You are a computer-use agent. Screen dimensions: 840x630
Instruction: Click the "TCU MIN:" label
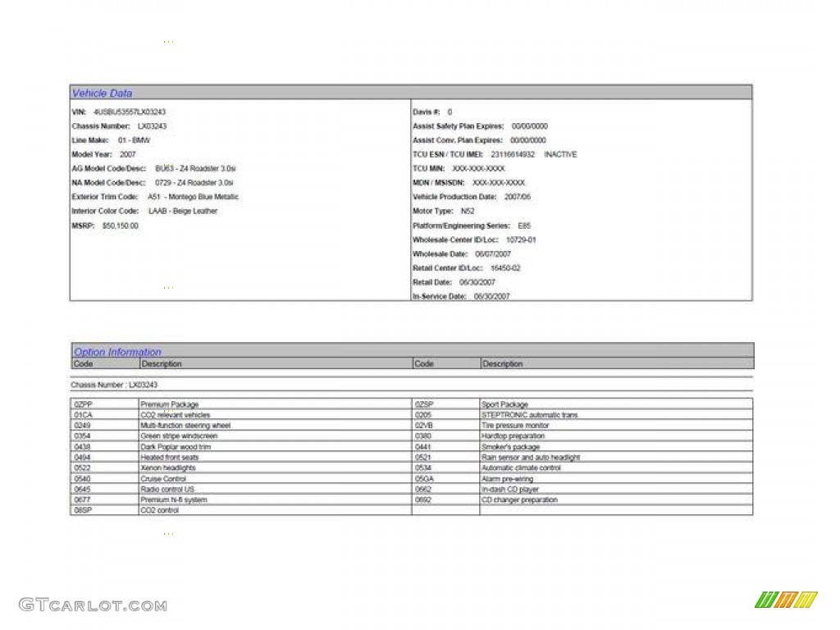[x=428, y=168]
